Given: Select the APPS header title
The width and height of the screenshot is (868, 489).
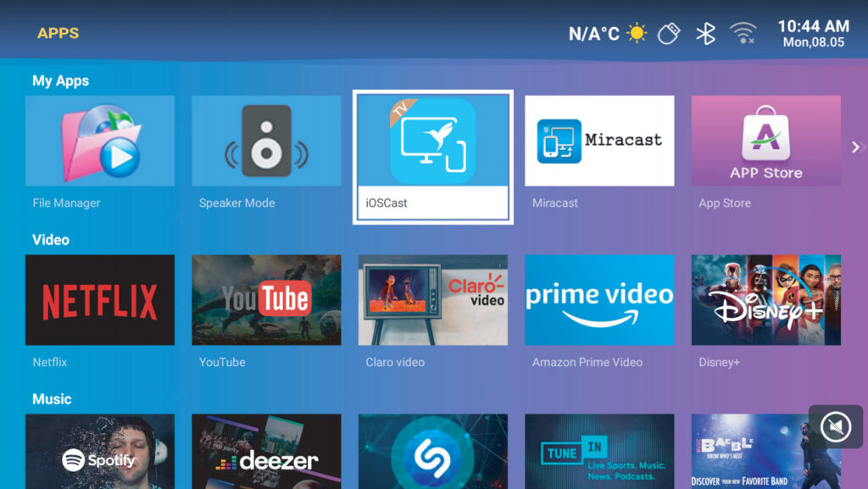Looking at the screenshot, I should (58, 33).
